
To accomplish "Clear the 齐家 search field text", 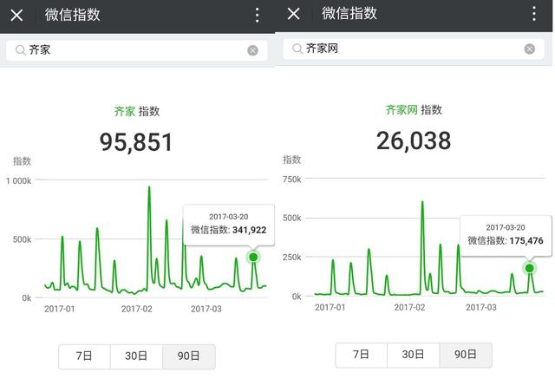I will point(252,50).
